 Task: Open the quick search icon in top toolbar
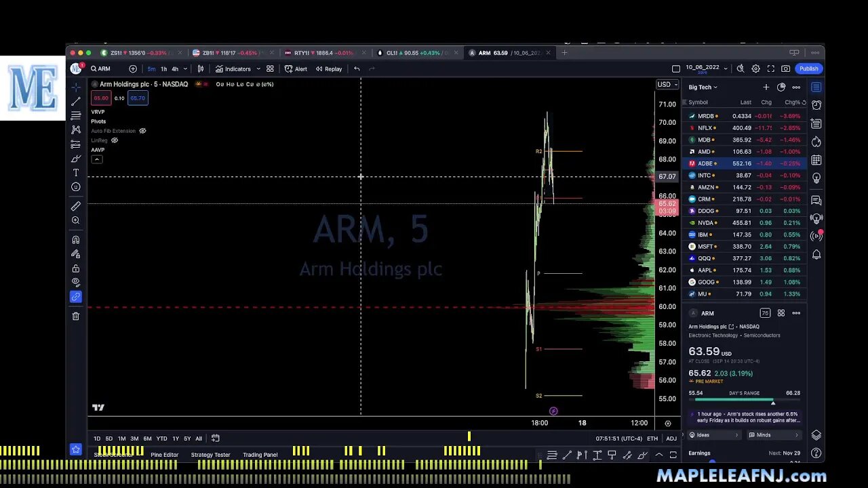741,68
